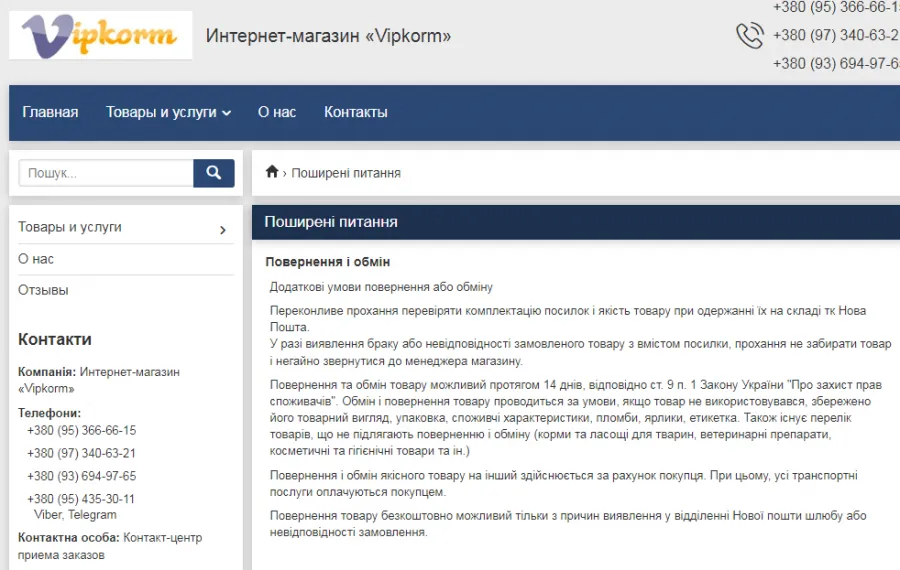The width and height of the screenshot is (900, 570).
Task: Click the Контактна особа: label
Action: 69,537
